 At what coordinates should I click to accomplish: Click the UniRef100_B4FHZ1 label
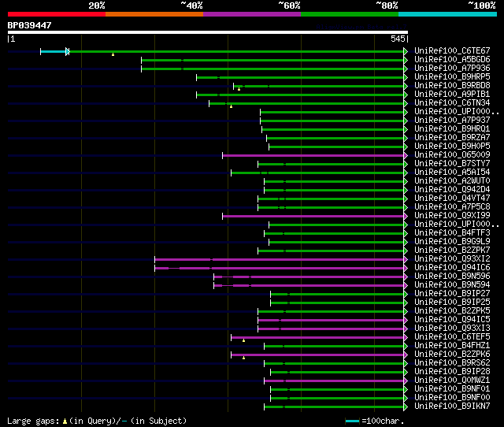(452, 346)
